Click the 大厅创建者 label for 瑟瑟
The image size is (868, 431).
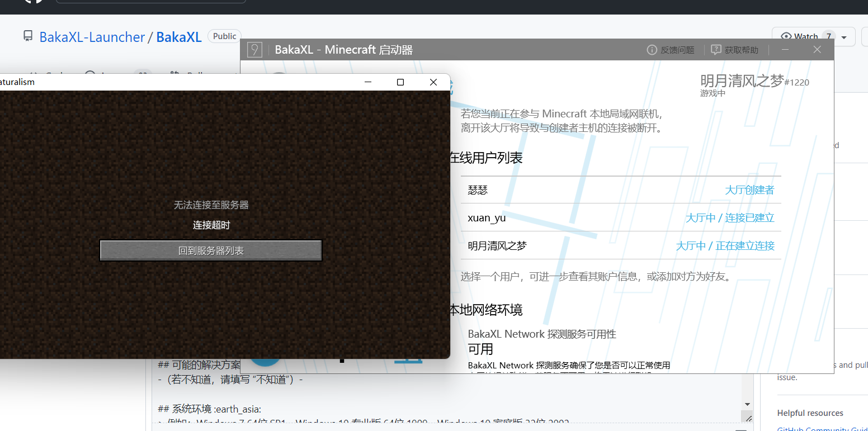click(749, 190)
